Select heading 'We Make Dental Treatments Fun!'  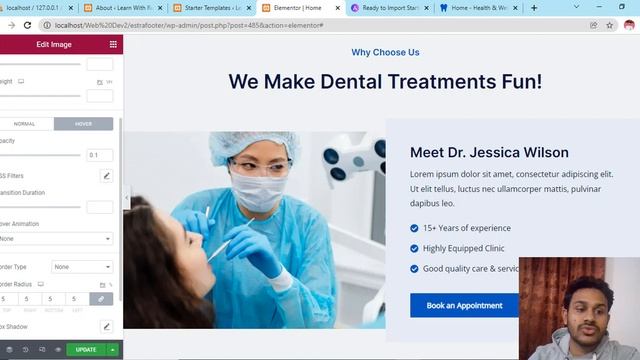click(385, 81)
